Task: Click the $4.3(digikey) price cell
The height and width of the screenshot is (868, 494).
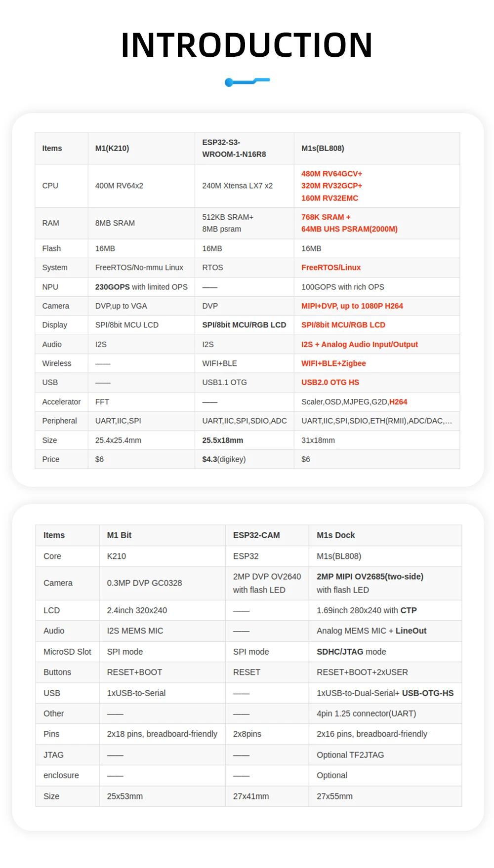Action: click(224, 459)
